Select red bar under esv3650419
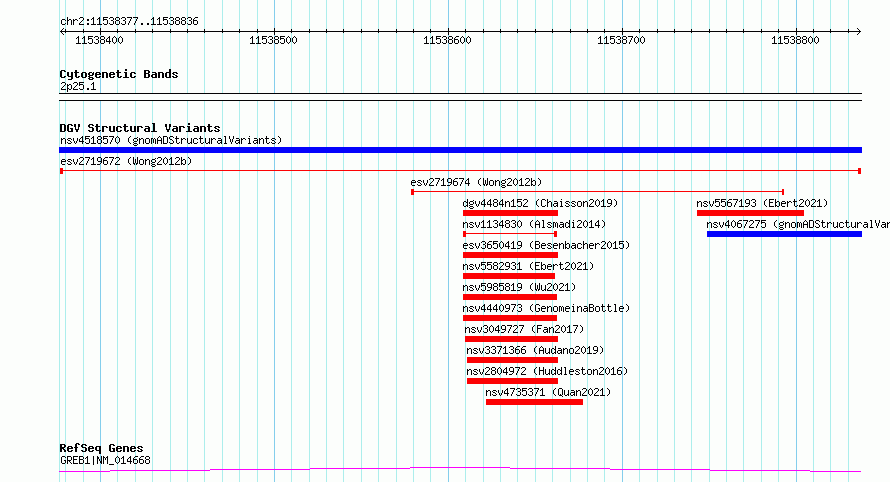 pos(510,255)
